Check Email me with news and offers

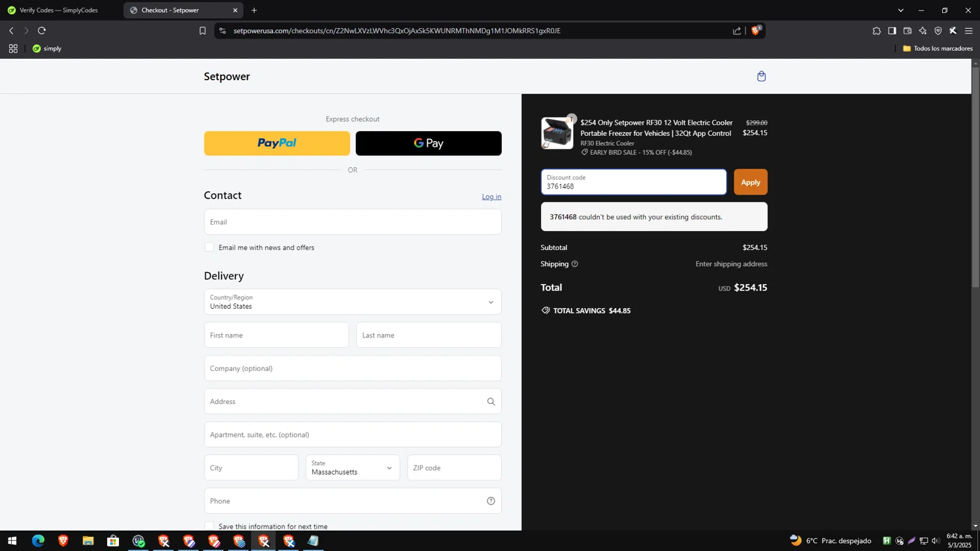[x=209, y=247]
